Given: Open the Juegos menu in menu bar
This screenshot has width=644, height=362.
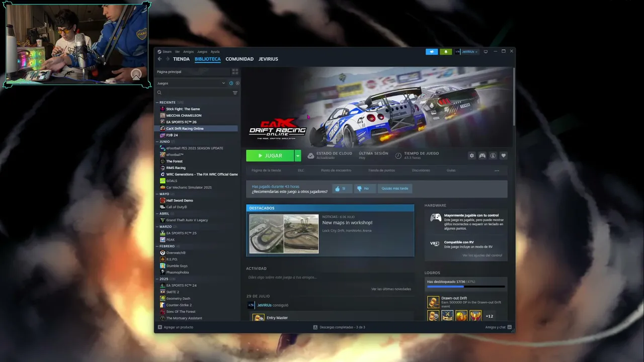Looking at the screenshot, I should (x=202, y=52).
